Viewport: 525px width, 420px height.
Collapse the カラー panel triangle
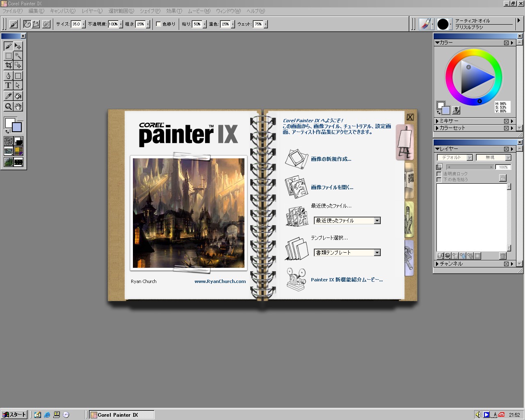(x=437, y=43)
